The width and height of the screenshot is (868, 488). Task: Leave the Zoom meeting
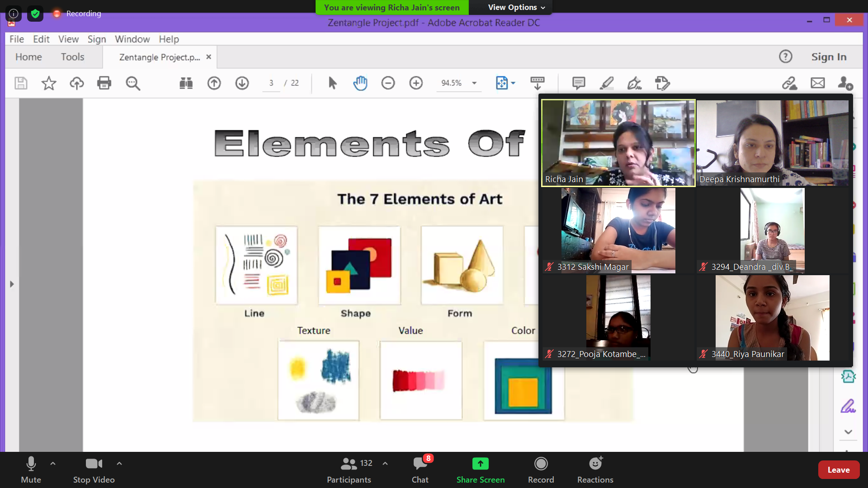[x=838, y=469]
